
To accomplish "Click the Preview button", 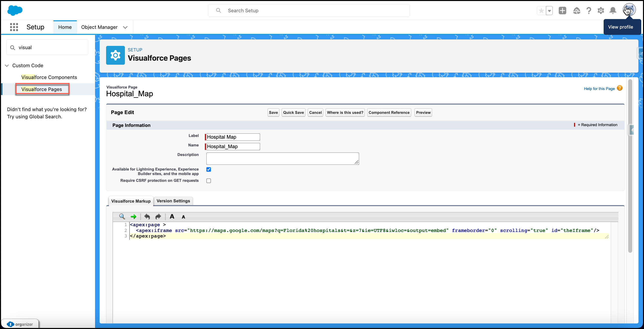I will click(423, 113).
